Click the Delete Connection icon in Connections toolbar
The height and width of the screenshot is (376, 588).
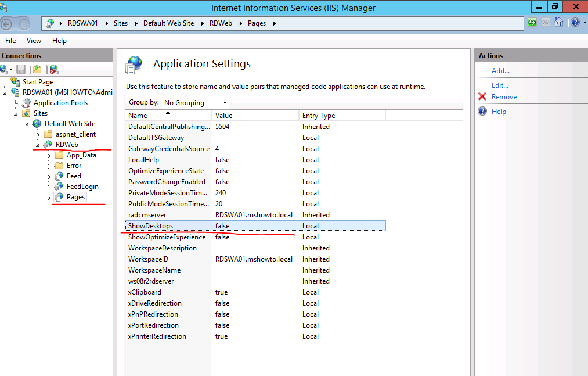(x=55, y=69)
